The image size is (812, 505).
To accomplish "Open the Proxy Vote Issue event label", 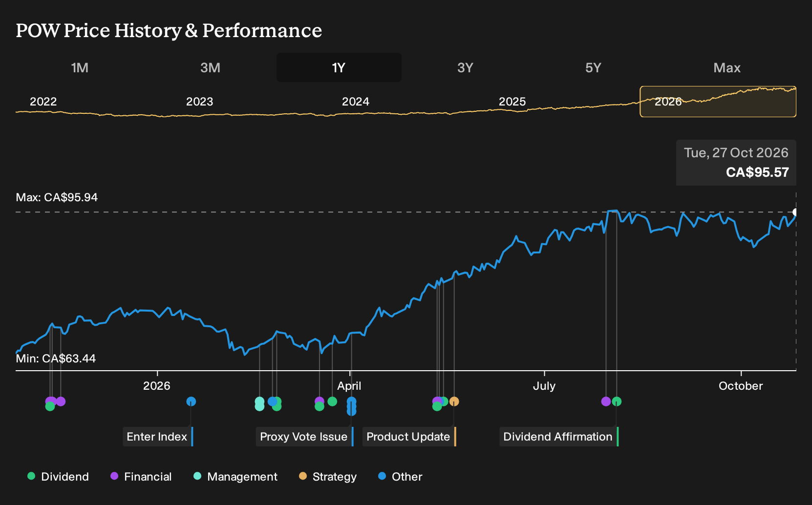I will (x=304, y=437).
